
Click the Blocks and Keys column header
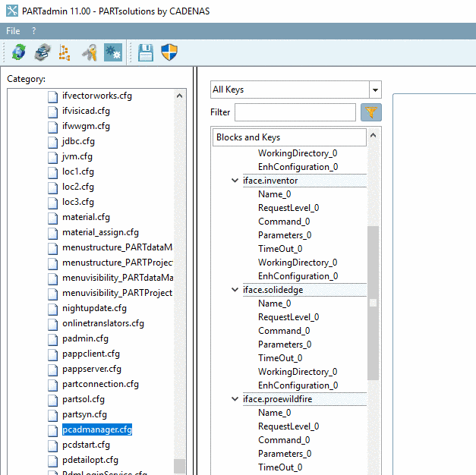(x=288, y=137)
